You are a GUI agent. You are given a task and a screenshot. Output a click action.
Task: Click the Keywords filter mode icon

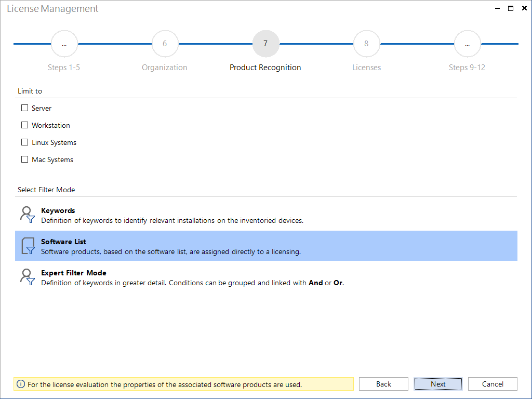coord(27,215)
